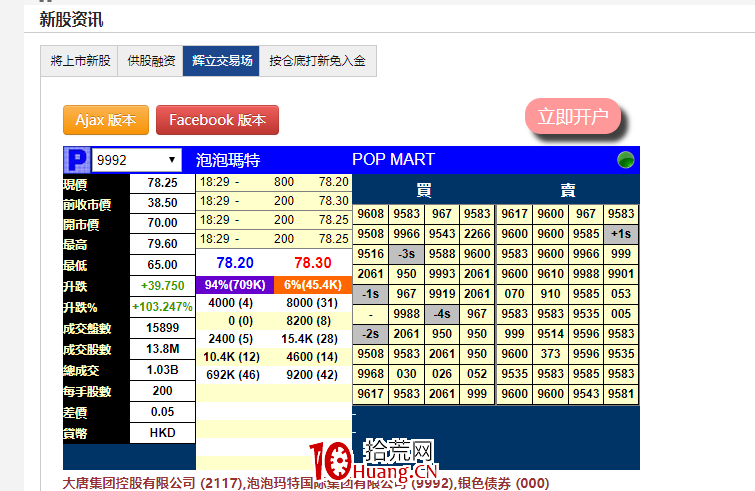Click the 買 column header

click(x=424, y=190)
